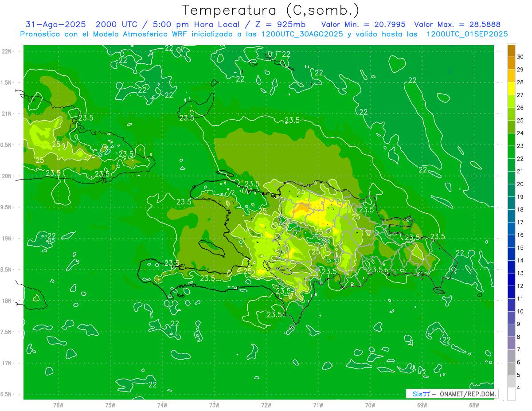Click the colorbar value "28"
This screenshot has width=532, height=411.
coord(520,82)
